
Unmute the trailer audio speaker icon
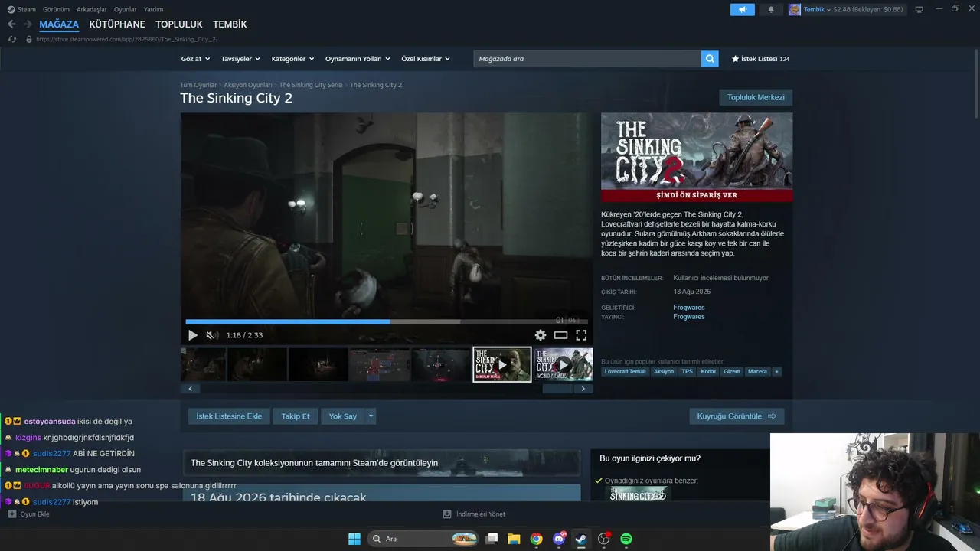coord(211,335)
